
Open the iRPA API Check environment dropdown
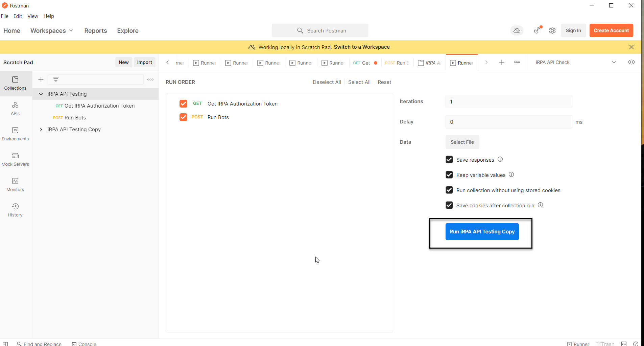coord(576,62)
